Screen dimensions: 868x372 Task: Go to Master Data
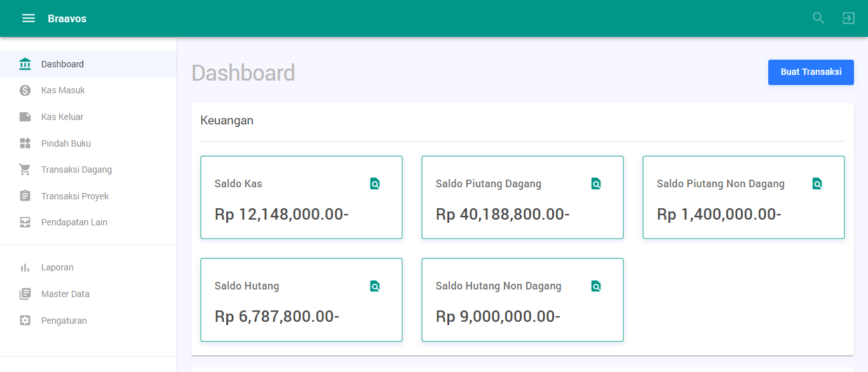[x=65, y=294]
